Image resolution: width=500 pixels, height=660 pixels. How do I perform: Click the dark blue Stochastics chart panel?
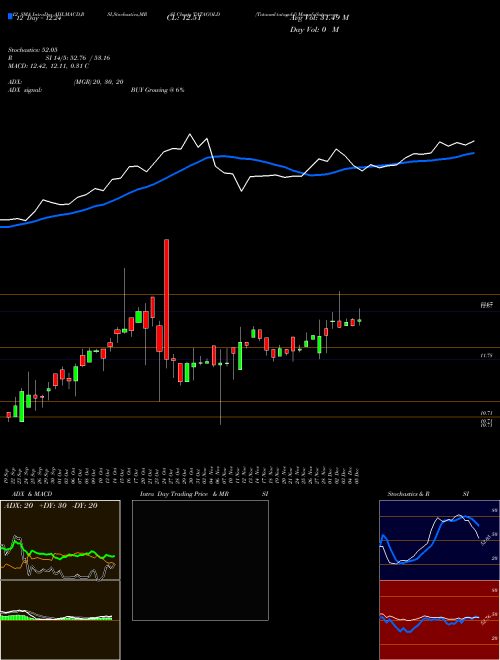pyautogui.click(x=439, y=540)
